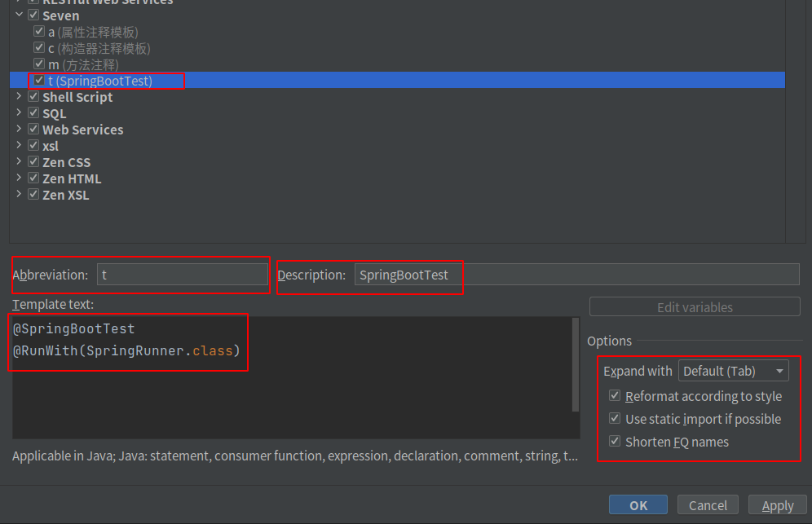Select the c (构造器注释模板) template row
The image size is (812, 524).
pyautogui.click(x=397, y=48)
